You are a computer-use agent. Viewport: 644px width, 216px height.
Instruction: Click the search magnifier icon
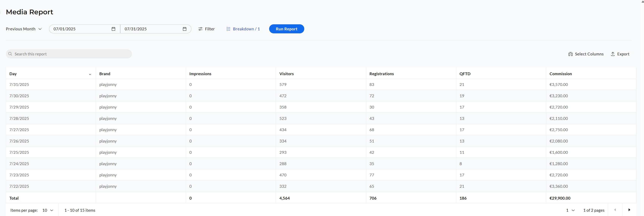[x=10, y=54]
